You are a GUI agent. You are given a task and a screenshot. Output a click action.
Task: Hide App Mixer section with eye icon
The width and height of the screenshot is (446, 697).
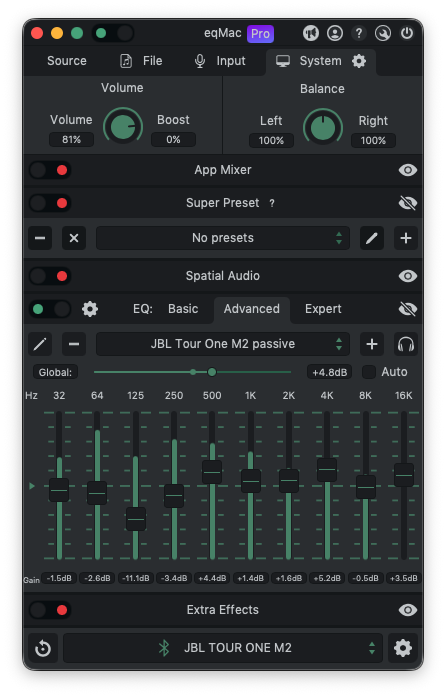[x=408, y=170]
